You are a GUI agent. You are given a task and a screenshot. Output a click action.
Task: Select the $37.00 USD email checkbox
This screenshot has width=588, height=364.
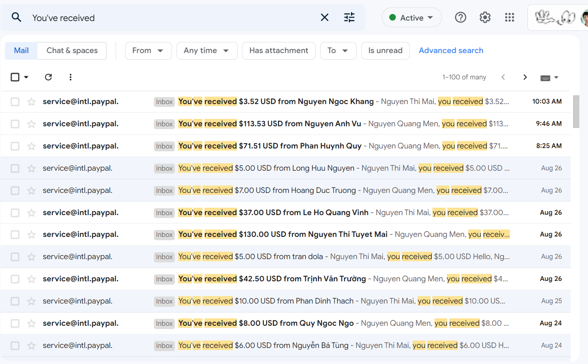coord(15,213)
